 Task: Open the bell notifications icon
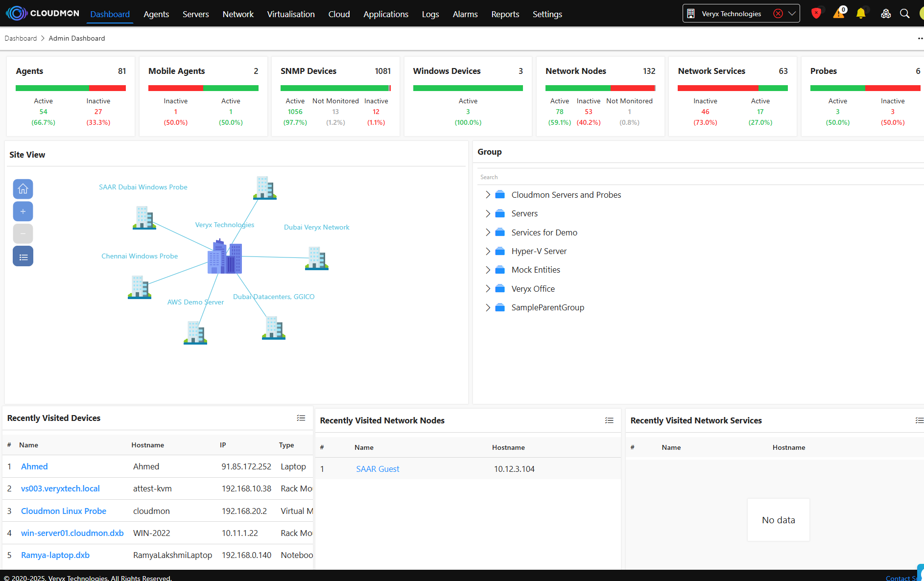click(860, 14)
